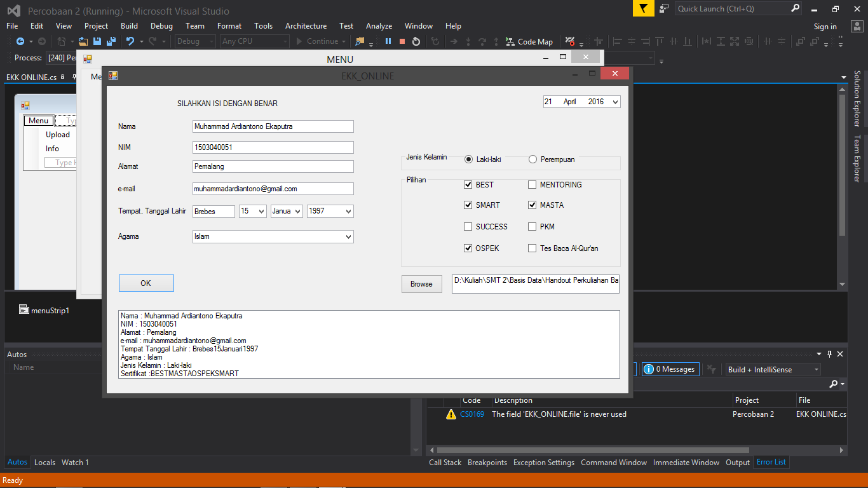Click the OK button on the form
Screen dimensions: 868x488
coord(146,283)
